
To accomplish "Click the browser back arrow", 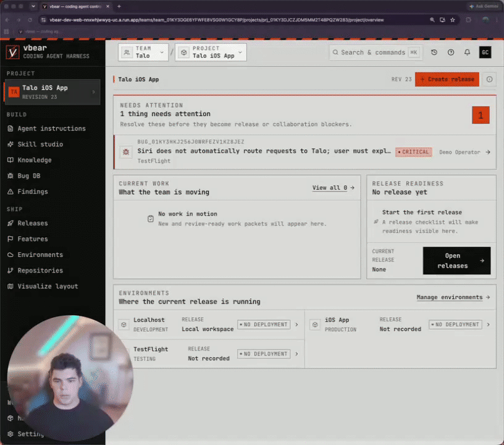I will [x=7, y=20].
